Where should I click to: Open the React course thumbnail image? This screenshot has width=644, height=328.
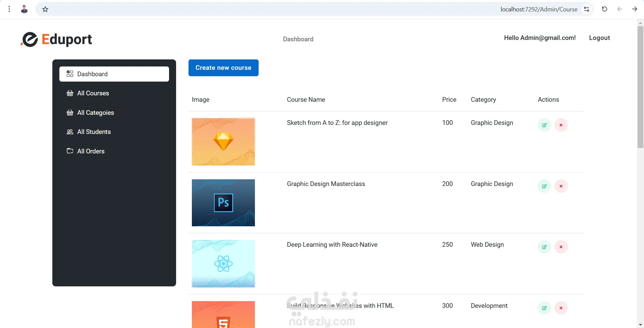pos(223,264)
